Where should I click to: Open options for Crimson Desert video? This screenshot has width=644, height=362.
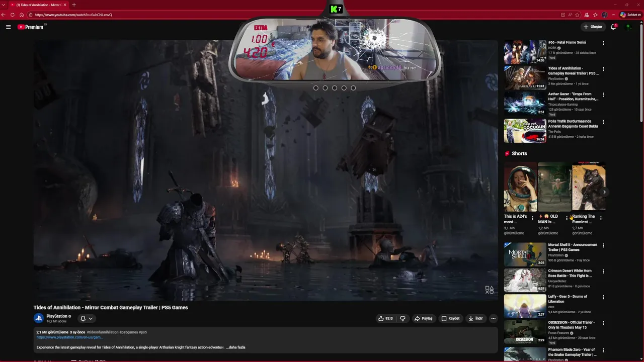[603, 271]
